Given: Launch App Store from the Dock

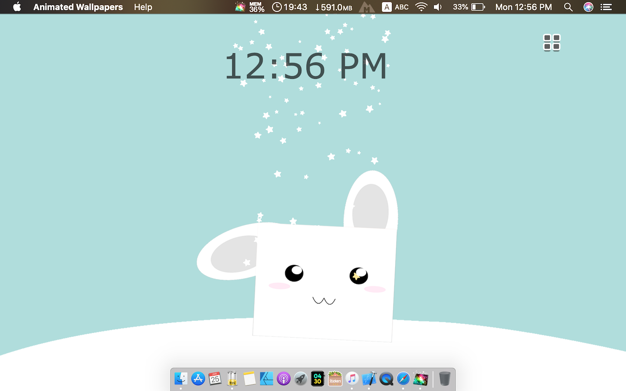Looking at the screenshot, I should tap(198, 378).
